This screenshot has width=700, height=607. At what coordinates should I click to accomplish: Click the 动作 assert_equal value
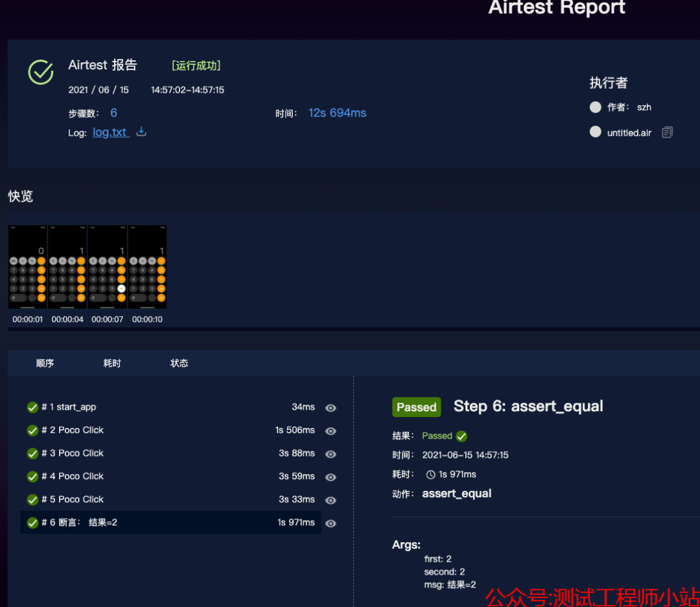457,494
